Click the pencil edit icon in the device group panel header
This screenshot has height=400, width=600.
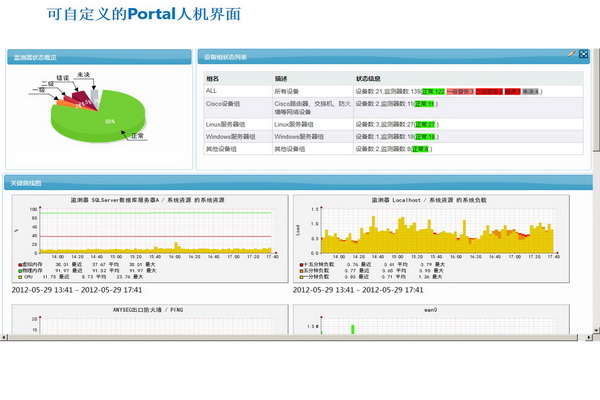coord(571,54)
